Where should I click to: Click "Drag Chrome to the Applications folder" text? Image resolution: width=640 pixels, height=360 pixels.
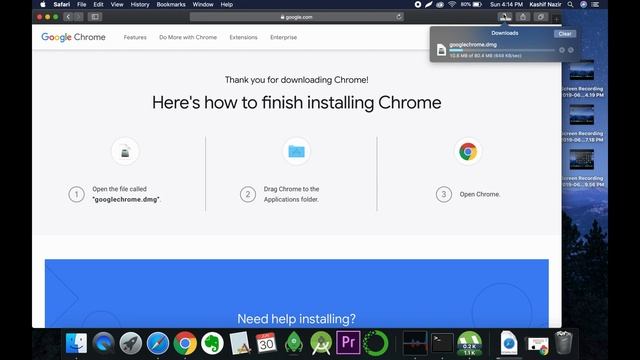(291, 194)
